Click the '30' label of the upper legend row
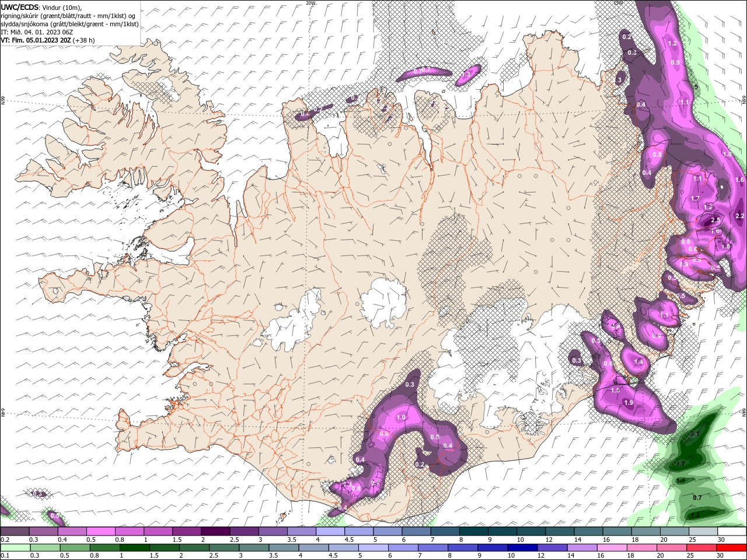The width and height of the screenshot is (747, 560). [721, 540]
